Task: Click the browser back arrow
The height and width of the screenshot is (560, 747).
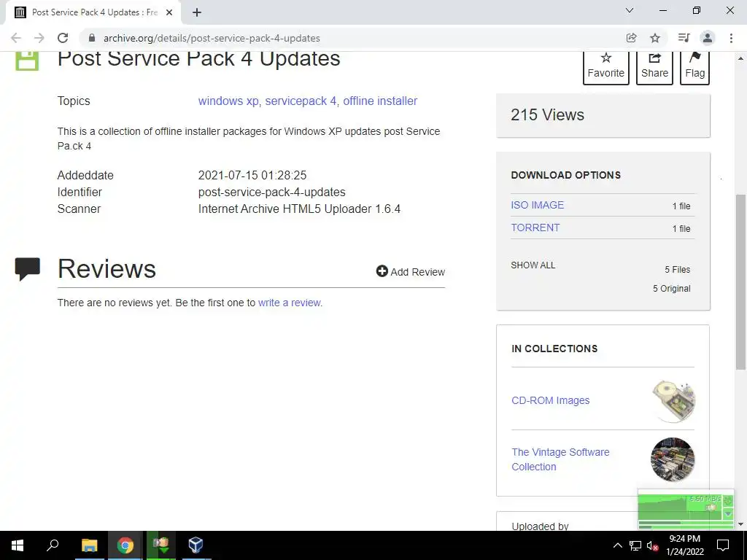Action: 16,38
